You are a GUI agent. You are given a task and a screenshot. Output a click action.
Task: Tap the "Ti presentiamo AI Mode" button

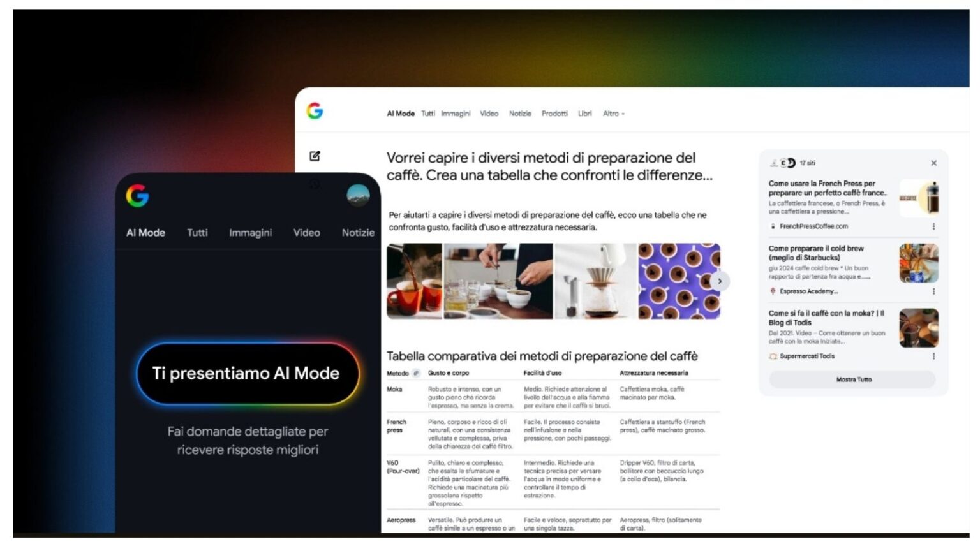point(248,374)
